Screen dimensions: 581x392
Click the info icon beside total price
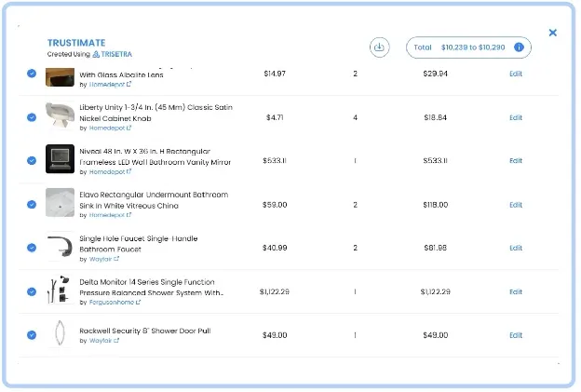(x=520, y=47)
